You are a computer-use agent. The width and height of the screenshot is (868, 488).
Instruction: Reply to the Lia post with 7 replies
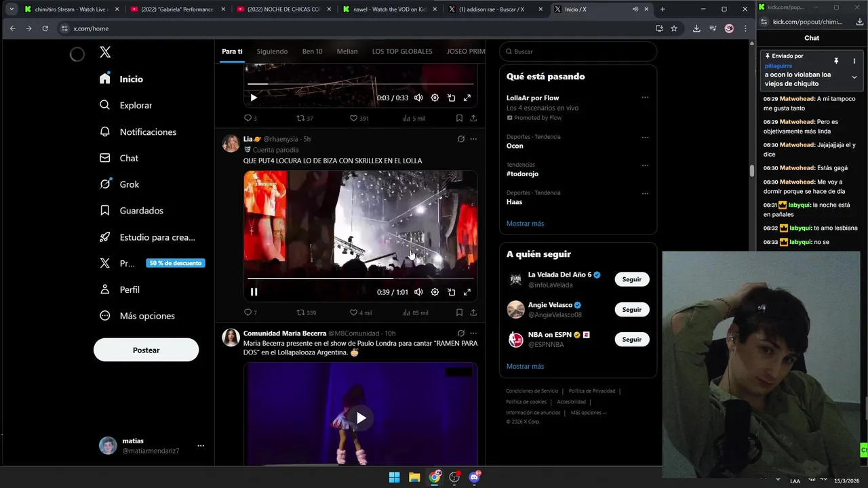[x=250, y=312]
